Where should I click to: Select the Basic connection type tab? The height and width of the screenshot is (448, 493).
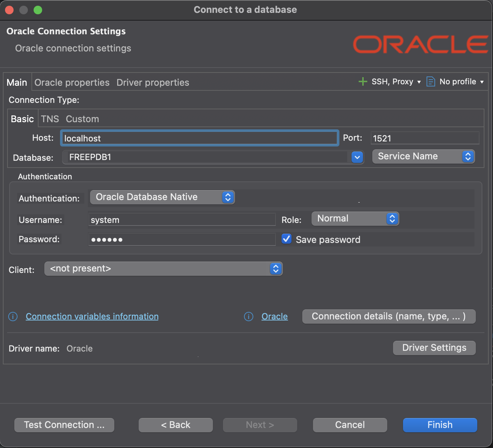pyautogui.click(x=22, y=119)
